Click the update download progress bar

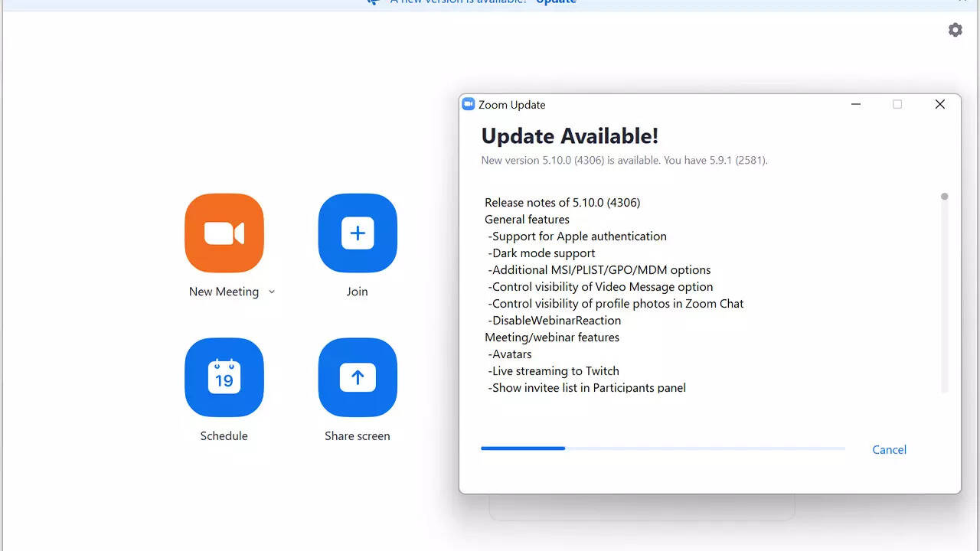[663, 448]
